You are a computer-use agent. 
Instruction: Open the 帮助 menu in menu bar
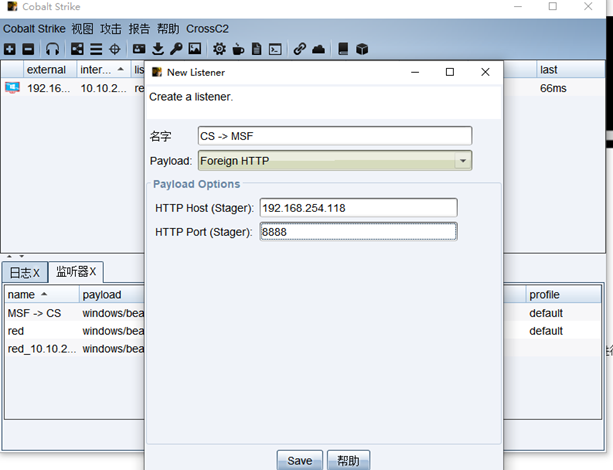tap(168, 29)
